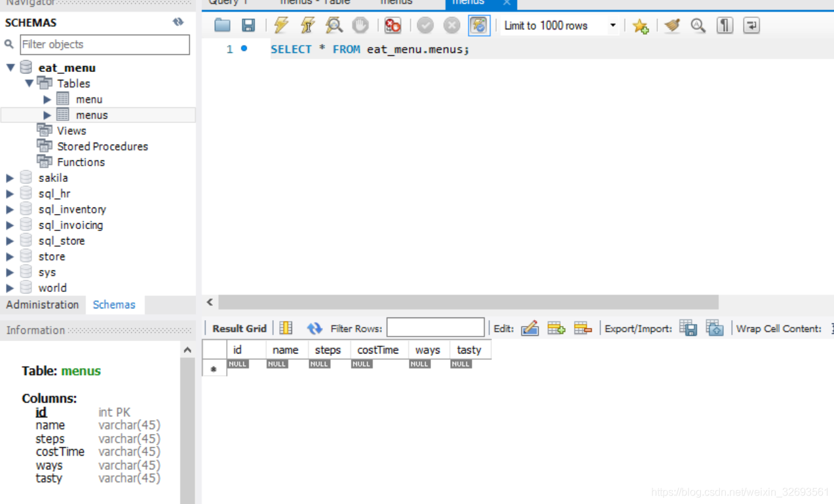Click the editor horizontal scrollbar left arrow
Screen dimensions: 834x504
[x=210, y=302]
